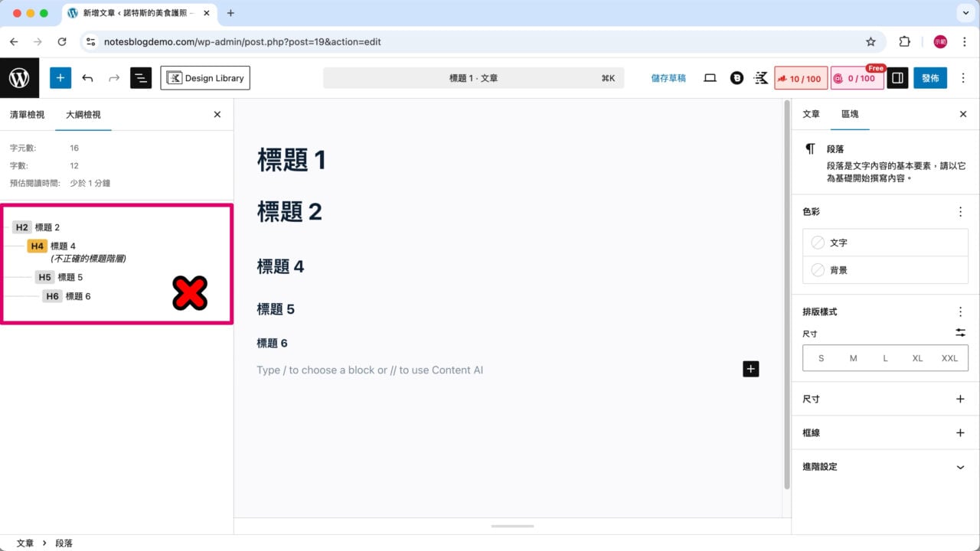
Task: Open the Rank Math score 10/100 indicator
Action: 801,77
